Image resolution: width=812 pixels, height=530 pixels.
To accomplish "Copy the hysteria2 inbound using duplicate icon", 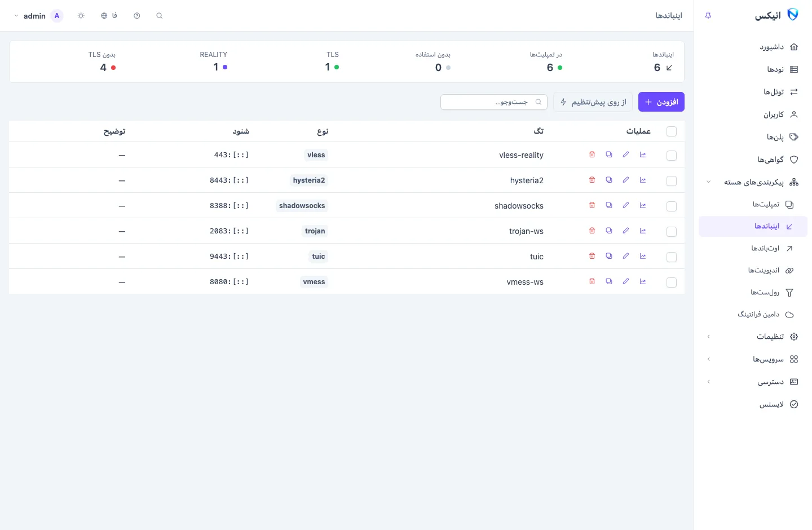I will pyautogui.click(x=609, y=180).
